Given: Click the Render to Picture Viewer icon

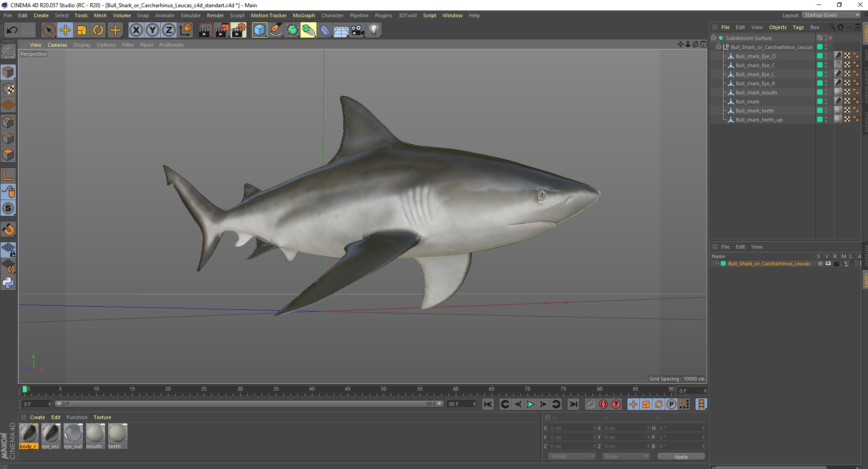Looking at the screenshot, I should (x=222, y=30).
